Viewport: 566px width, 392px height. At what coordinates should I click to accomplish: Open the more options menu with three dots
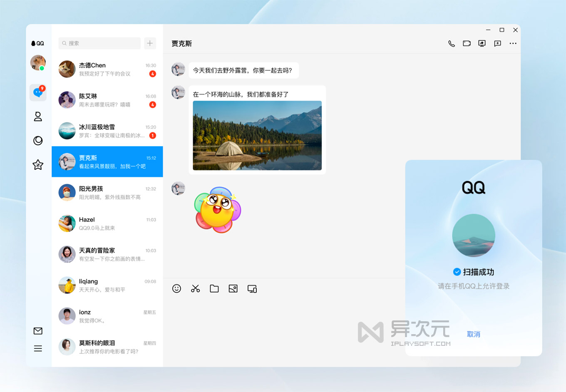pos(513,43)
